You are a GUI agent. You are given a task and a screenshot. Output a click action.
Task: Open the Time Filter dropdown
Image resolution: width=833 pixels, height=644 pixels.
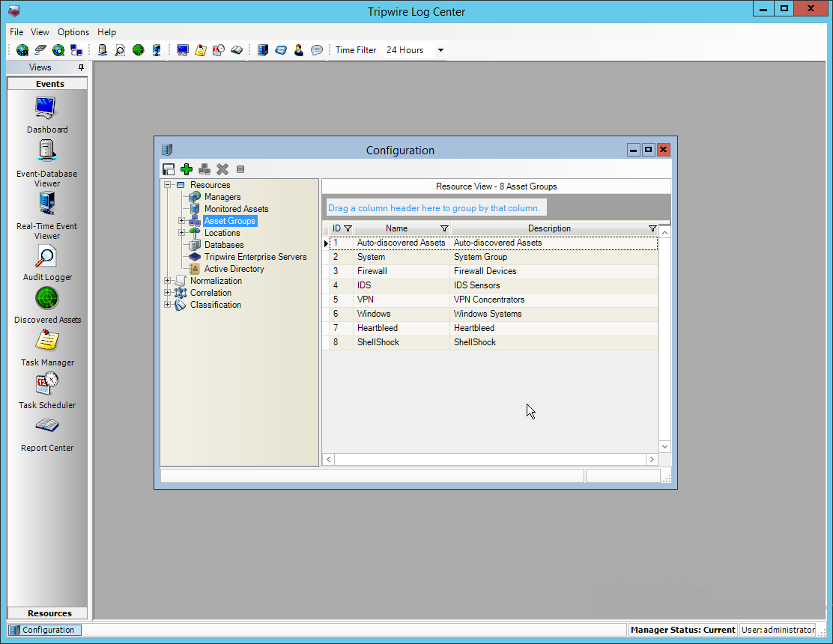click(x=440, y=50)
